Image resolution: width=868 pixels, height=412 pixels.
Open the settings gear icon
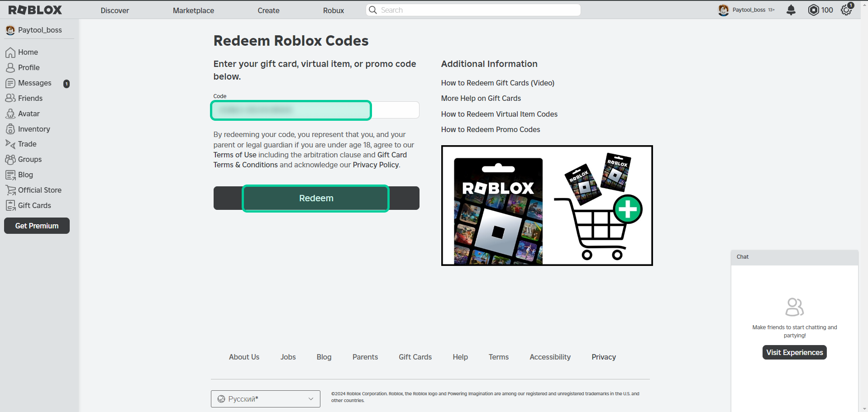pyautogui.click(x=846, y=10)
